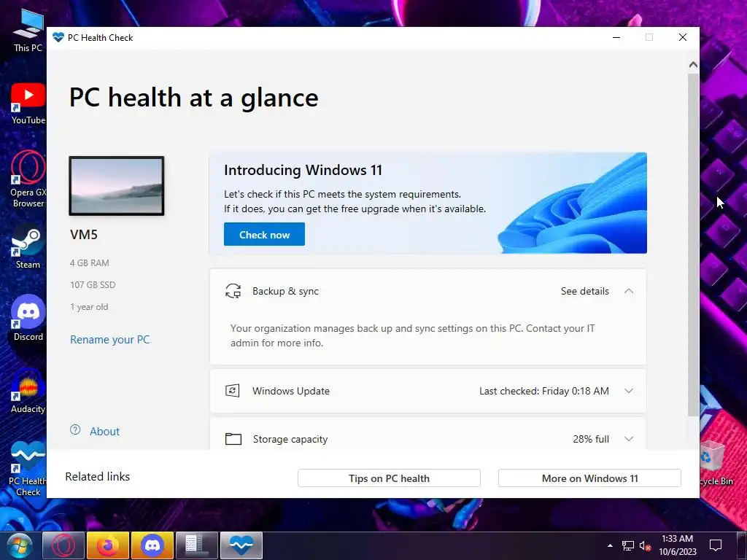Image resolution: width=747 pixels, height=560 pixels.
Task: Open the network status tray icon
Action: point(628,545)
